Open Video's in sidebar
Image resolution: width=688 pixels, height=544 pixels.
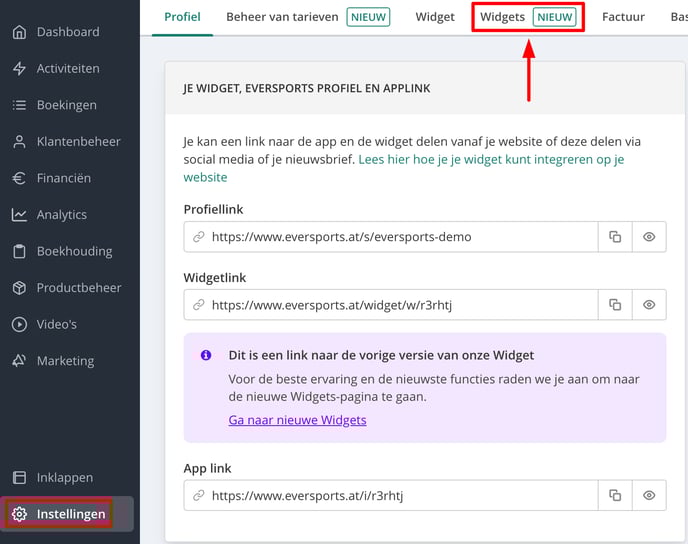click(57, 324)
